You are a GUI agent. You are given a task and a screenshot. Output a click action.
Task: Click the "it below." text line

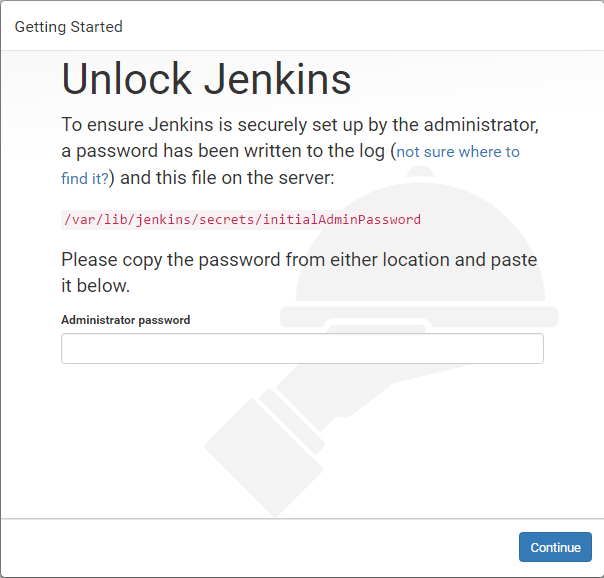coord(95,286)
